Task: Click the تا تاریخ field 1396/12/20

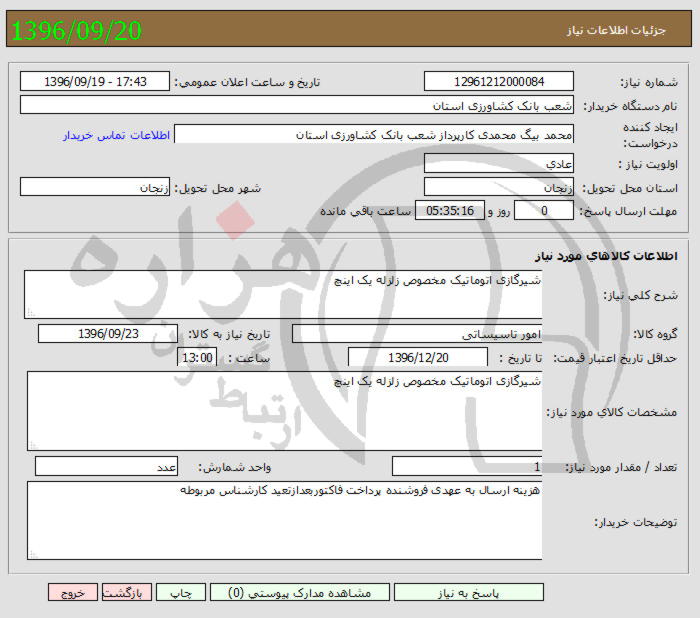Action: click(418, 358)
